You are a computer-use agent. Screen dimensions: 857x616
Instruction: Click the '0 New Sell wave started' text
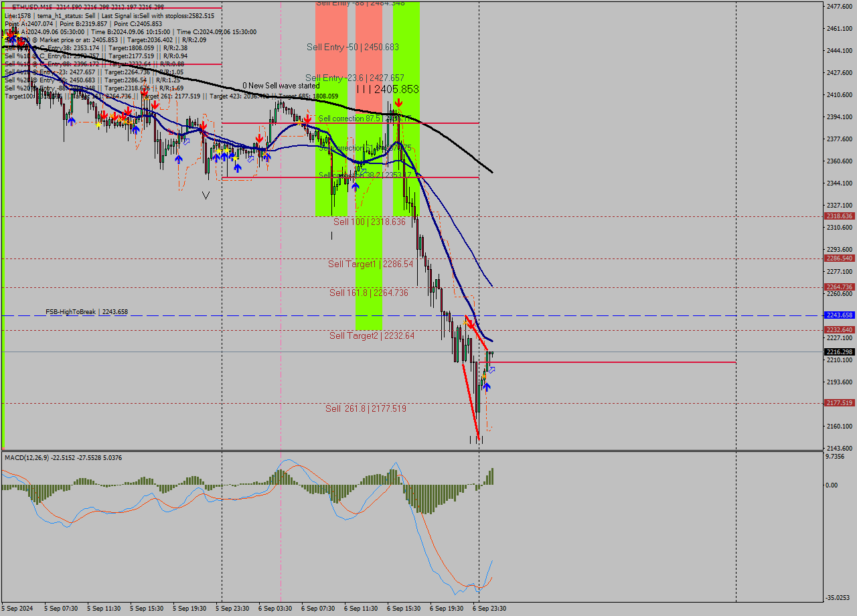[281, 86]
